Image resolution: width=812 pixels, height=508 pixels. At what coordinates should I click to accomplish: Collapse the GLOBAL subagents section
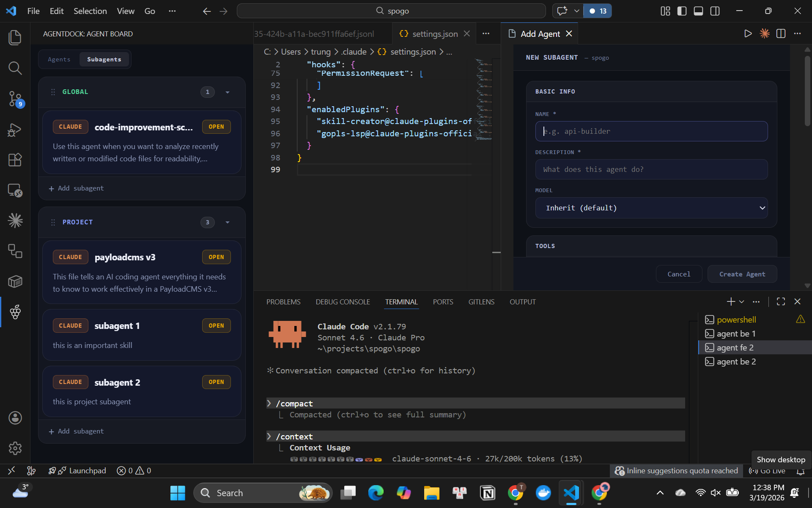tap(228, 92)
